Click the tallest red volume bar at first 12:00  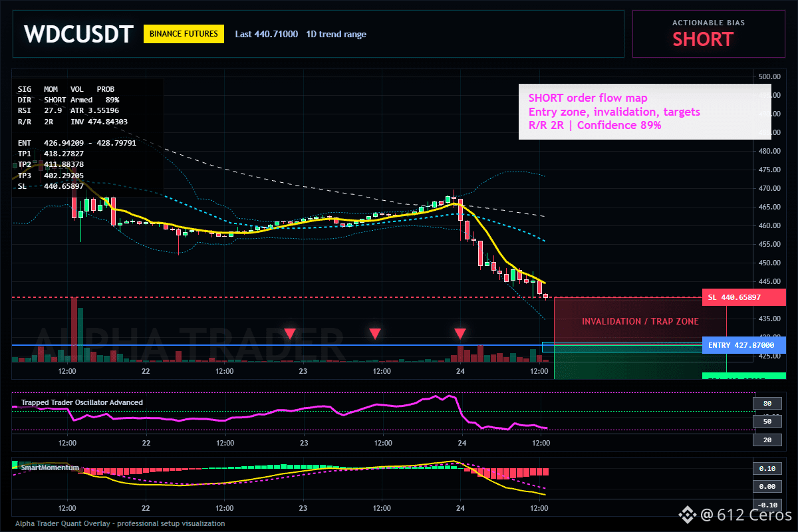(x=74, y=329)
